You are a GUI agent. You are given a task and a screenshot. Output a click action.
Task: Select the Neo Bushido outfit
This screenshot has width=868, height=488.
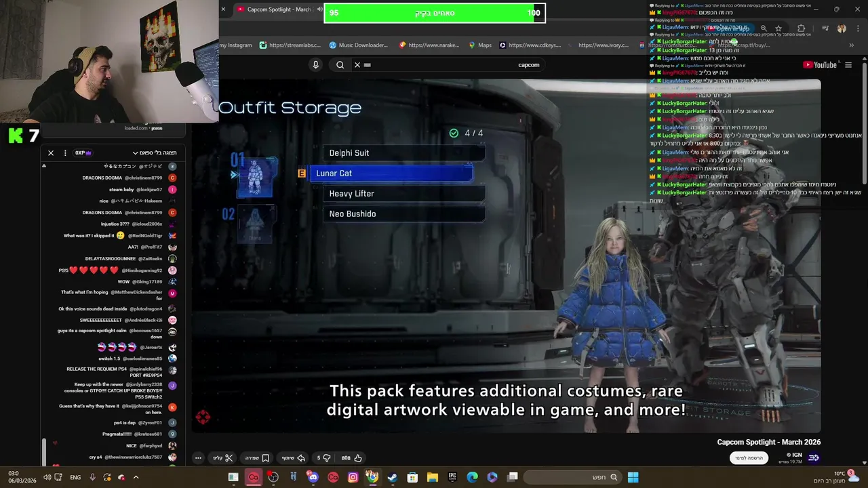[403, 214]
